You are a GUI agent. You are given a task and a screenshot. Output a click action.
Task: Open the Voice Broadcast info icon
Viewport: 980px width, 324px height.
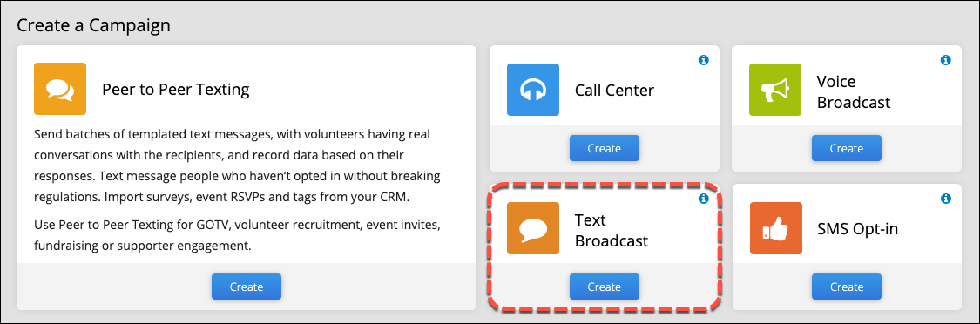click(946, 60)
